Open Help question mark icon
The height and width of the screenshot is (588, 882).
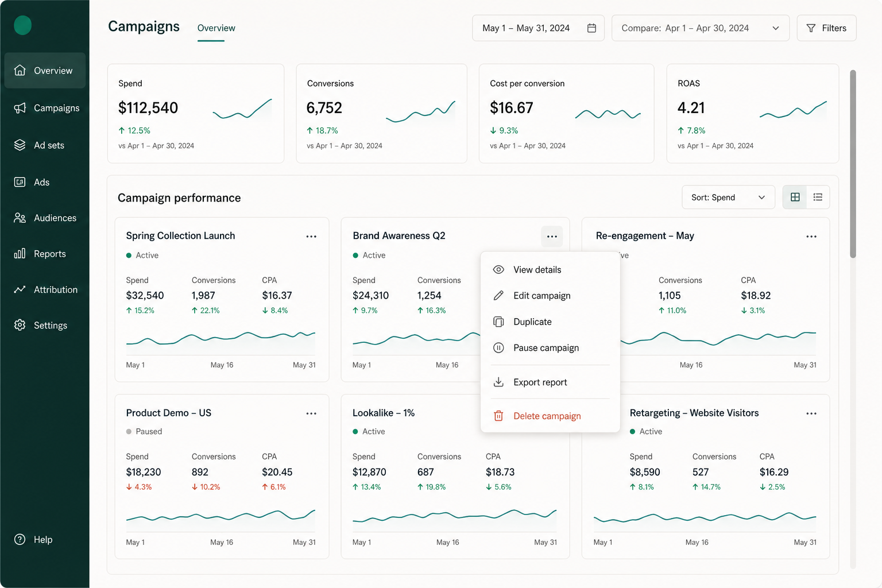[x=20, y=540]
